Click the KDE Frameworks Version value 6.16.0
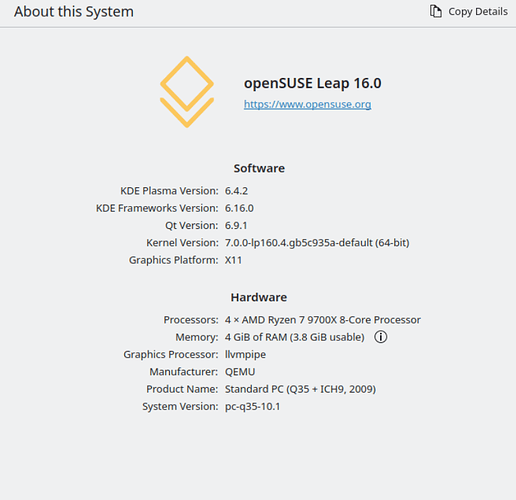Viewport: 516px width, 500px height. click(x=239, y=208)
